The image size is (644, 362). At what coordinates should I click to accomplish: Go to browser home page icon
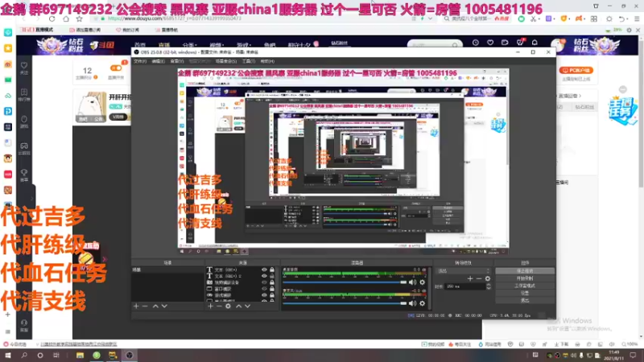pos(66,19)
